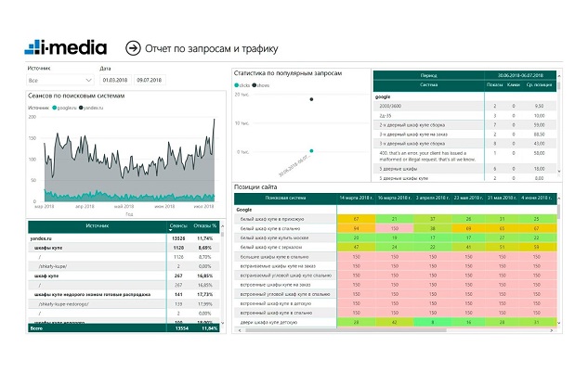Screen dimensions: 588x372
Task: Click the start date field 01.03.2018
Action: tap(115, 80)
